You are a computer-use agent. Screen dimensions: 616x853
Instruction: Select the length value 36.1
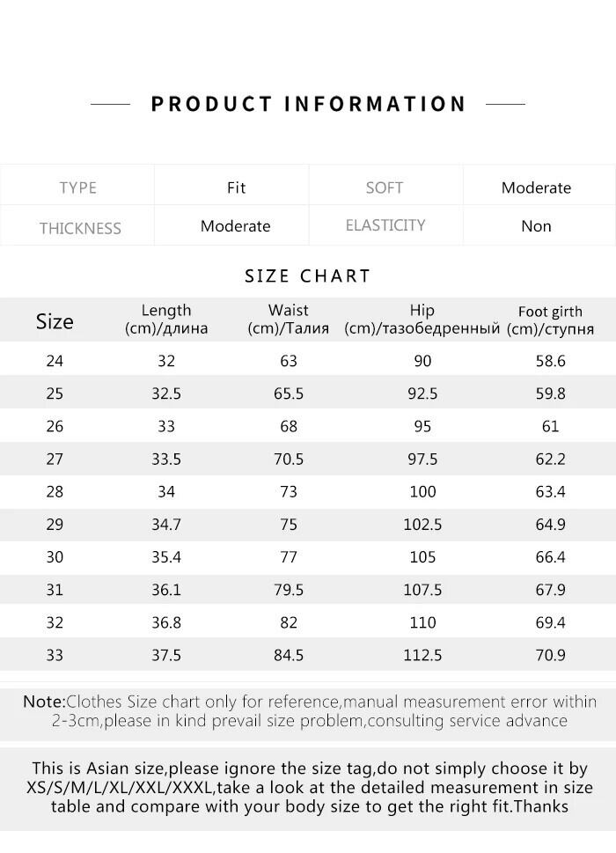[166, 590]
